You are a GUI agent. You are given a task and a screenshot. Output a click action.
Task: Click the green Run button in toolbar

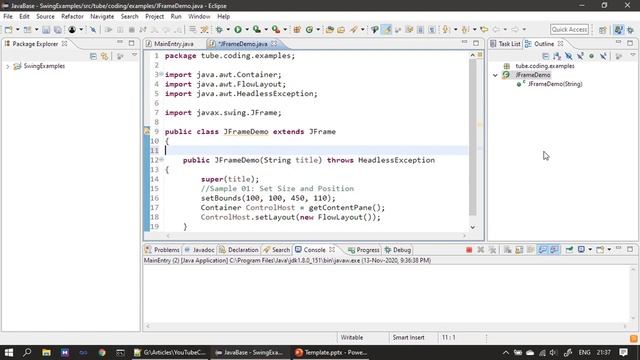pyautogui.click(x=238, y=29)
